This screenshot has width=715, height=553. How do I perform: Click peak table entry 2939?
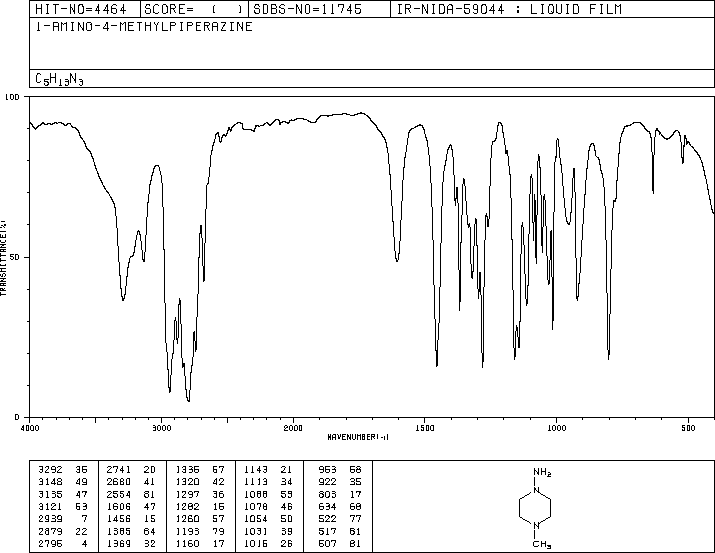[50, 519]
